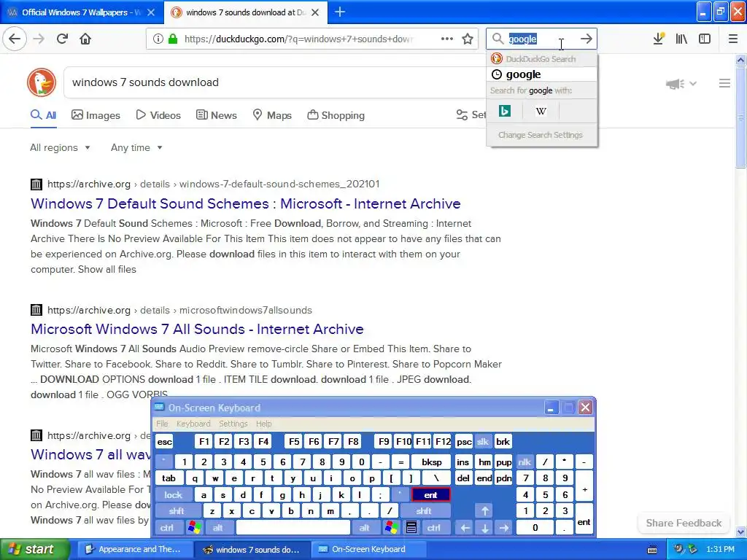This screenshot has width=747, height=560.
Task: Search with Wikipedia one-click engine icon
Action: (541, 111)
